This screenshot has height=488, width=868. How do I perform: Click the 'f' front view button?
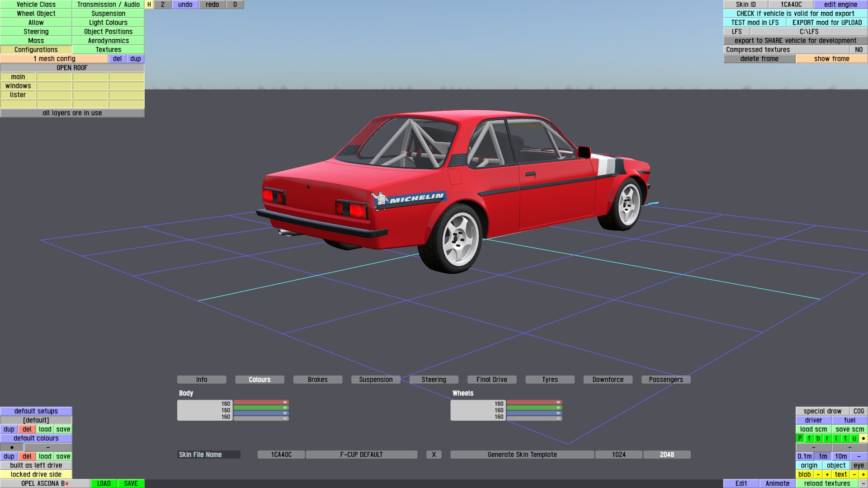point(809,438)
